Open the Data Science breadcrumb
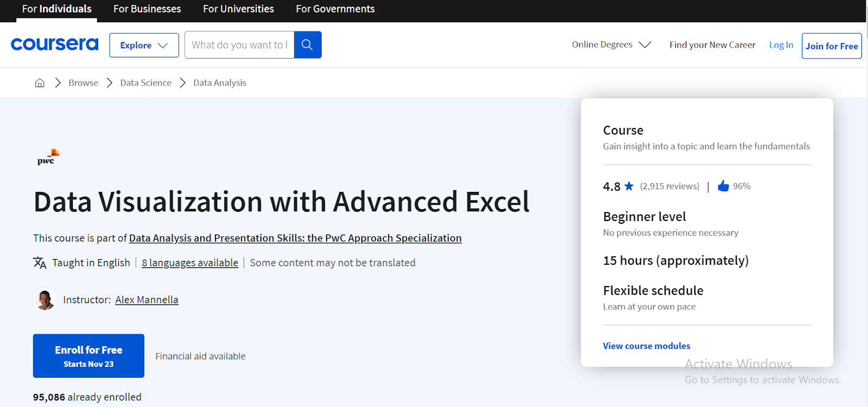This screenshot has width=868, height=407. pos(145,83)
